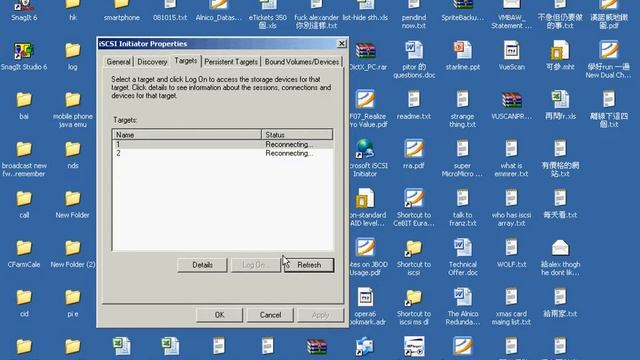Sort targets by Status column header
This screenshot has width=640, height=360.
click(x=297, y=134)
